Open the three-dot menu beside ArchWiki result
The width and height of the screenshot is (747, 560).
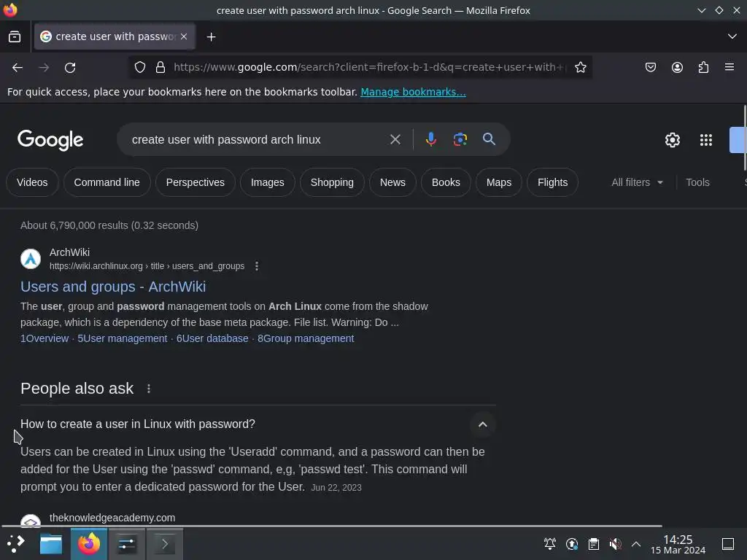click(257, 266)
